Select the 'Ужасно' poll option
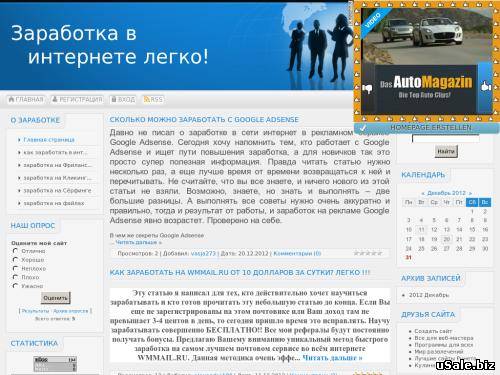 [15, 286]
